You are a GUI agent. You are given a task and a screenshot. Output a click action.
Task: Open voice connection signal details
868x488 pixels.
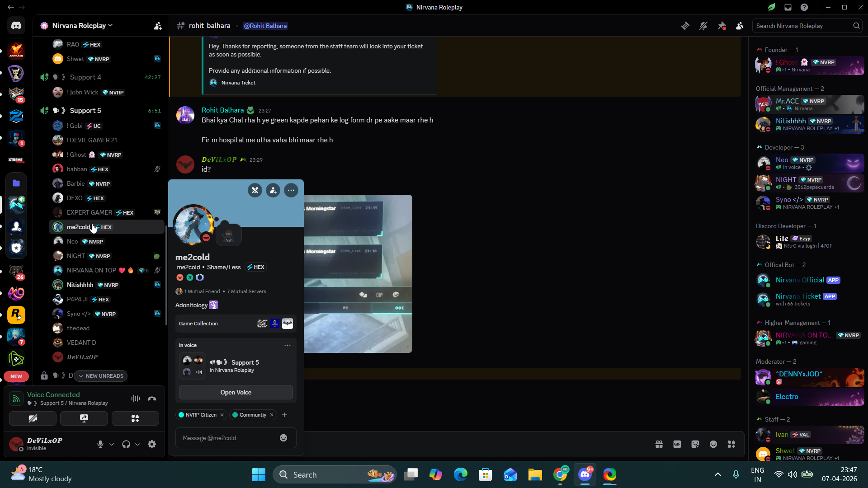[16, 399]
